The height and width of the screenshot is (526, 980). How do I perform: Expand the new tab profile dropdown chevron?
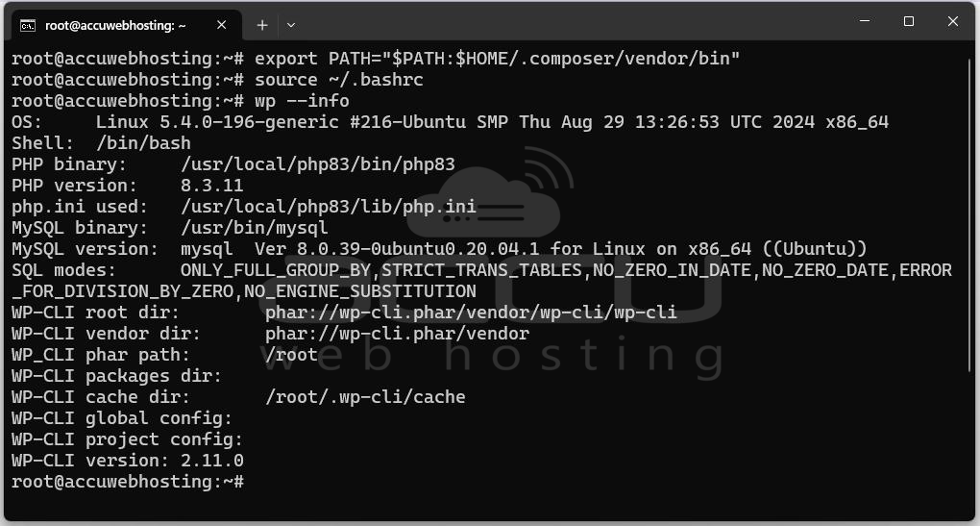coord(290,26)
